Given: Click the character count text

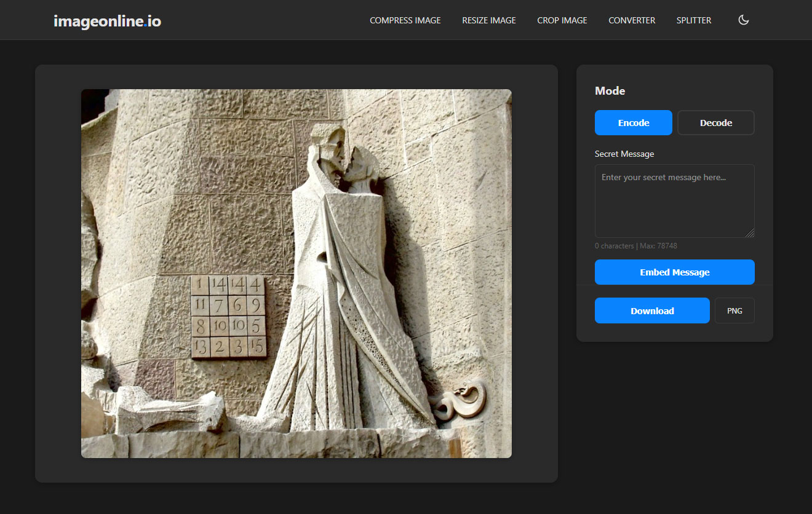Looking at the screenshot, I should coord(635,246).
